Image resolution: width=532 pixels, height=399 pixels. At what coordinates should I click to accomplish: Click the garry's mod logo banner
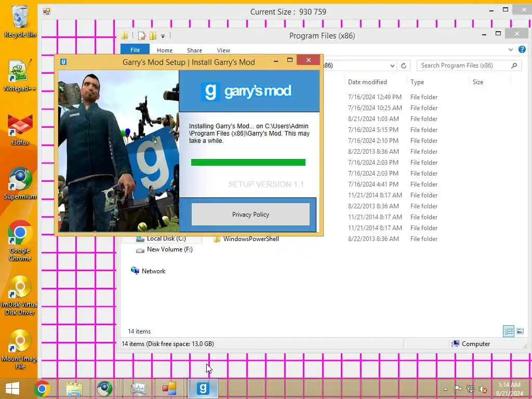(x=249, y=91)
